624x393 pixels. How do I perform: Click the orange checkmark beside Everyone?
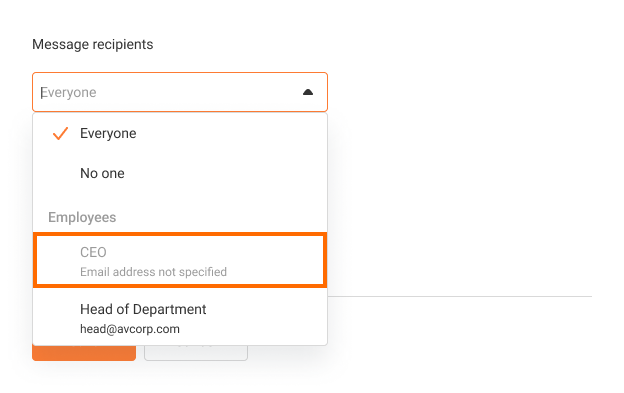(60, 134)
